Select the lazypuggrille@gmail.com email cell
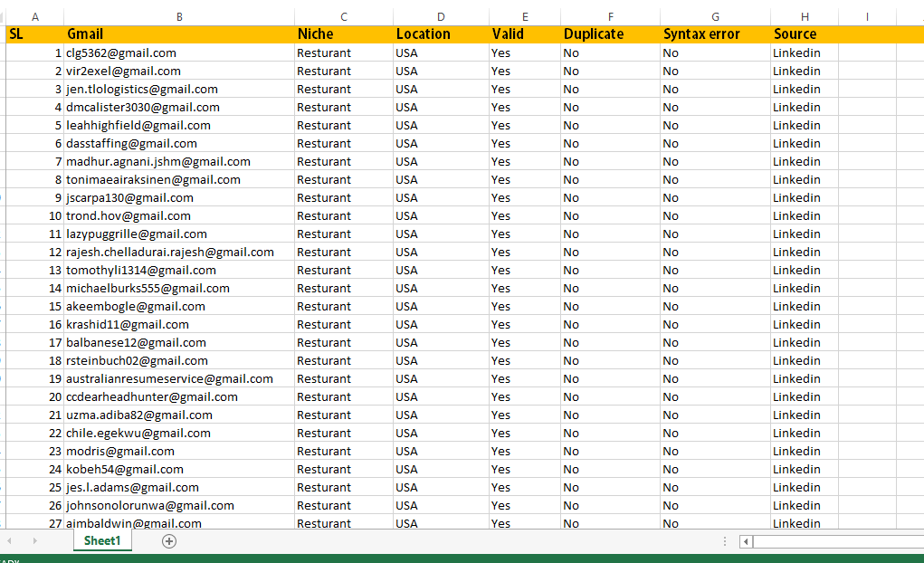Viewport: 924px width, 563px height. click(x=179, y=234)
